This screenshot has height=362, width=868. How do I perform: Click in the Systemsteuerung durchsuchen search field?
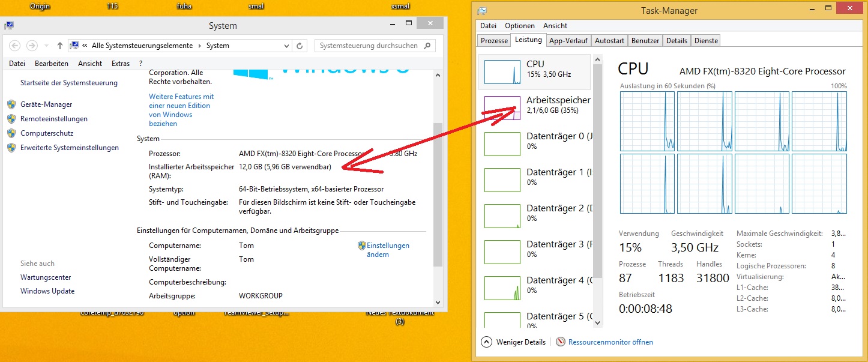tap(369, 46)
